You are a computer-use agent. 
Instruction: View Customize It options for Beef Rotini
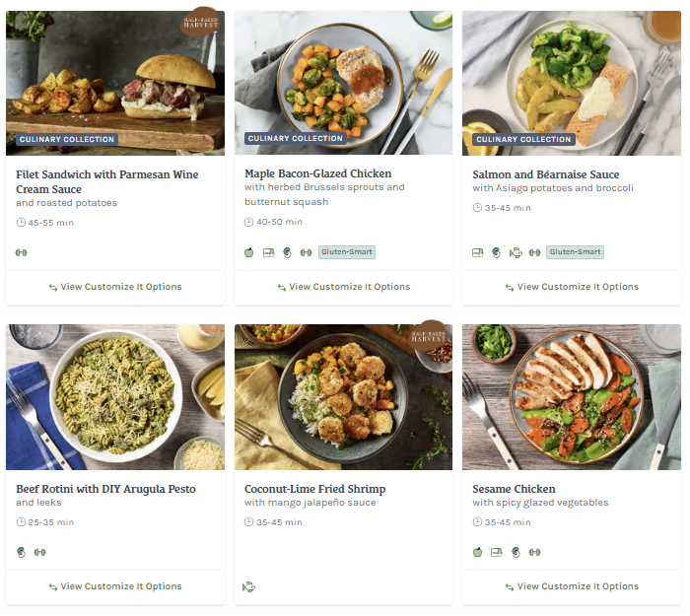click(115, 586)
